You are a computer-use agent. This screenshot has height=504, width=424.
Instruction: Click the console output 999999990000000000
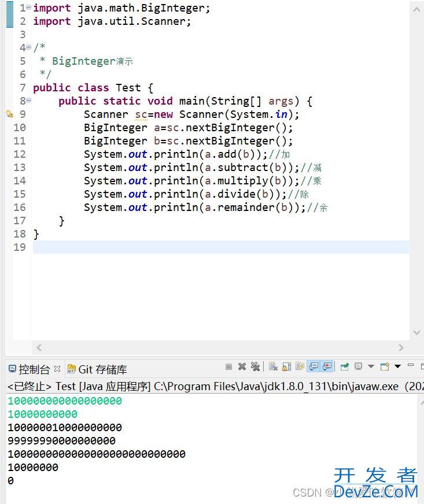coord(61,441)
